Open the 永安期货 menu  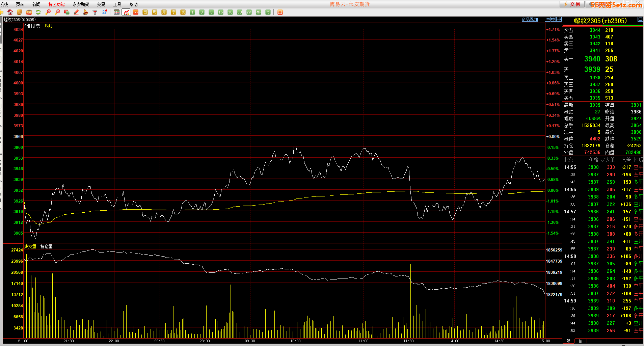[81, 4]
